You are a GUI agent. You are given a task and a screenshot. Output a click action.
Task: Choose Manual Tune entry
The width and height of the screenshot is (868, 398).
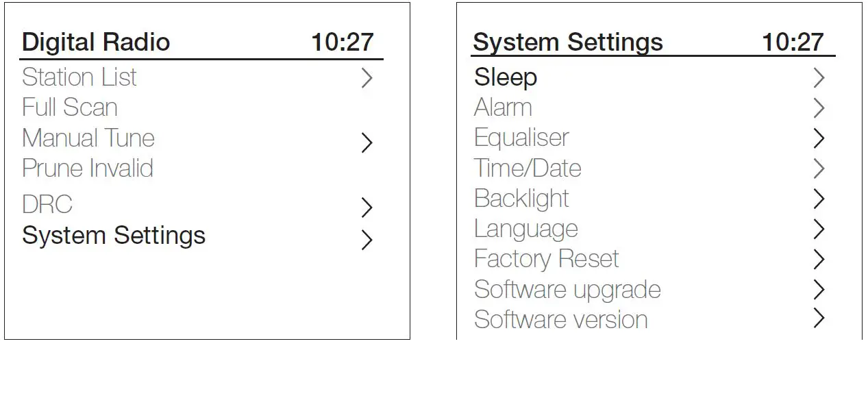[x=88, y=138]
